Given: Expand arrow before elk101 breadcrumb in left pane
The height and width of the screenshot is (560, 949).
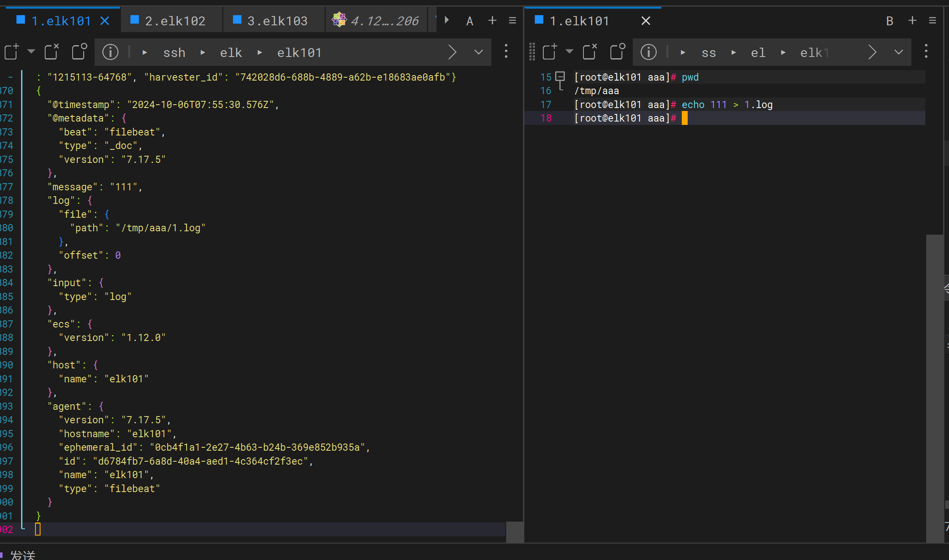Looking at the screenshot, I should (x=260, y=52).
